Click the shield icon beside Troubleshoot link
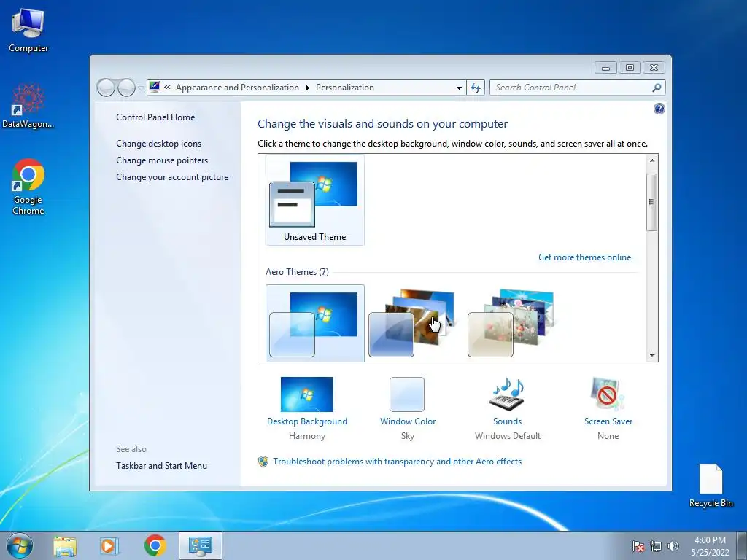The width and height of the screenshot is (747, 560). [263, 462]
